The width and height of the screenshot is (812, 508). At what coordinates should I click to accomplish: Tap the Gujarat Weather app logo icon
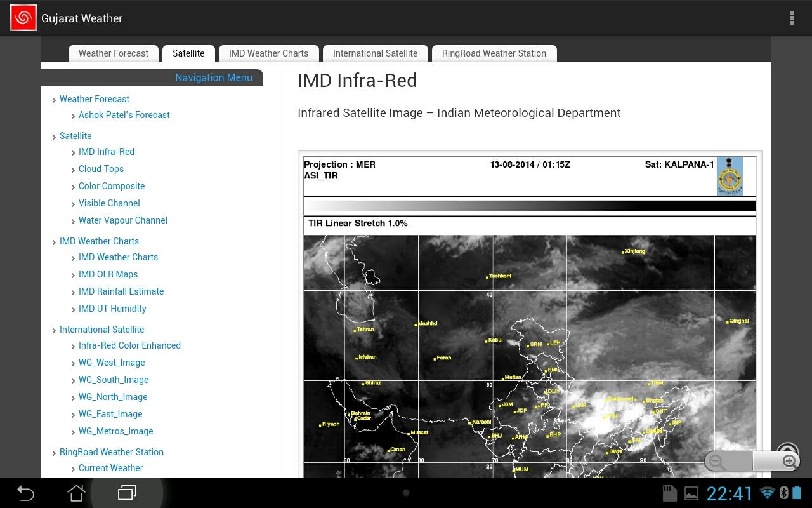point(23,18)
